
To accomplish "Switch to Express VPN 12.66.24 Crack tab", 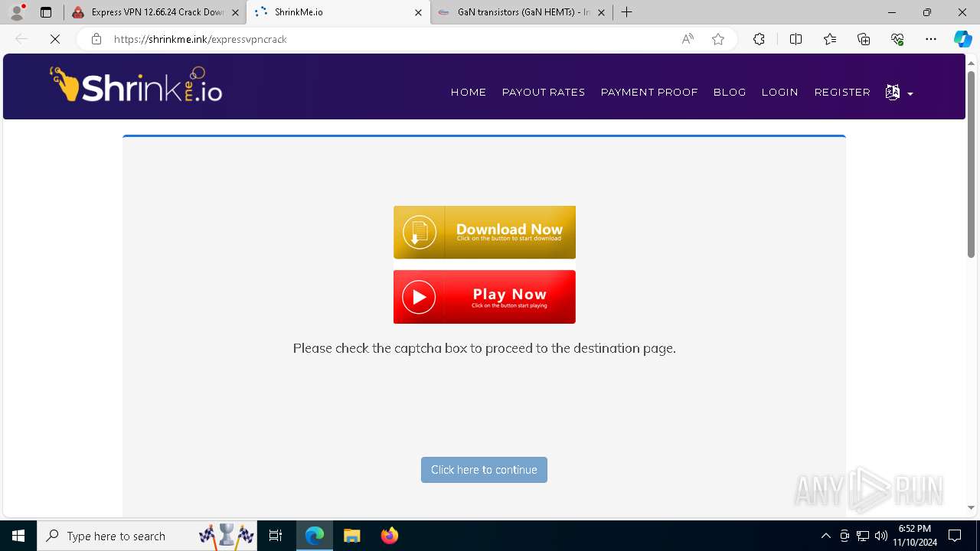I will (155, 12).
